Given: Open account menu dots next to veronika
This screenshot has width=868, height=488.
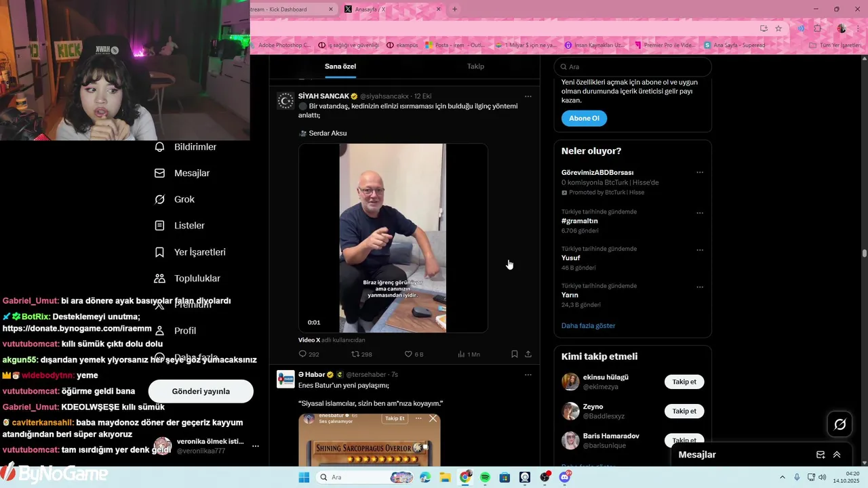Looking at the screenshot, I should pyautogui.click(x=256, y=446).
